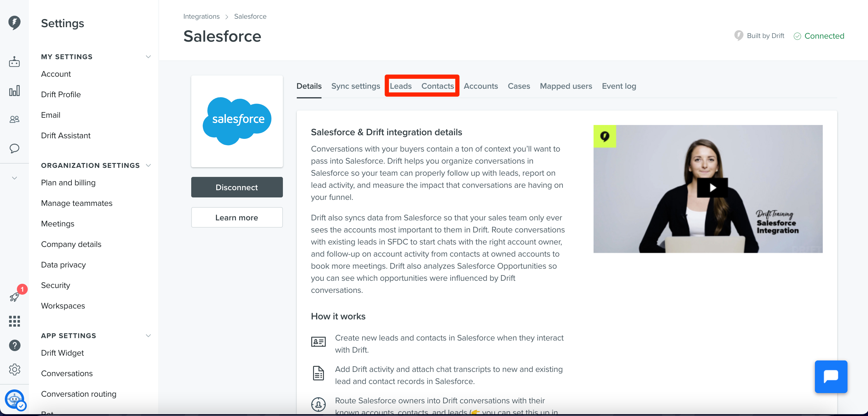The width and height of the screenshot is (868, 416).
Task: Open the Cases tab
Action: (518, 86)
